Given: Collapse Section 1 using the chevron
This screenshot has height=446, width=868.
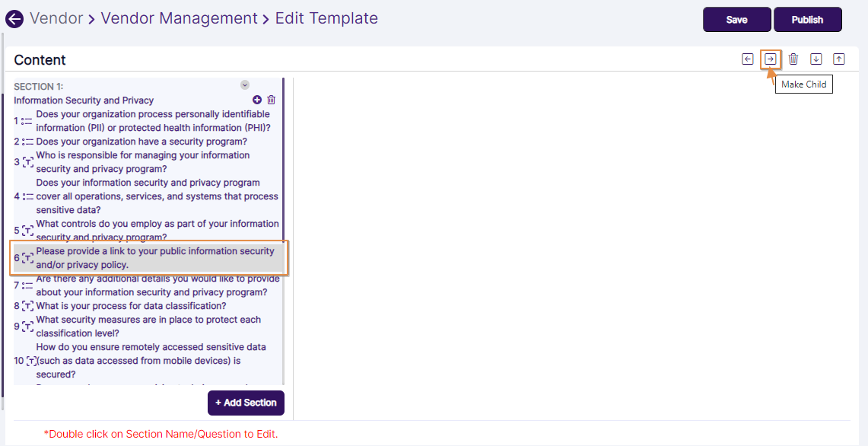Looking at the screenshot, I should coord(245,85).
